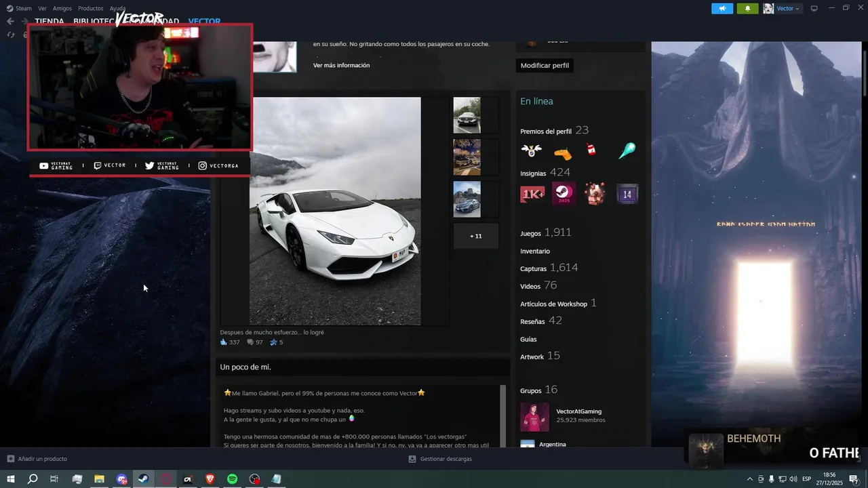
Task: Open the Argentina group link
Action: tap(552, 445)
